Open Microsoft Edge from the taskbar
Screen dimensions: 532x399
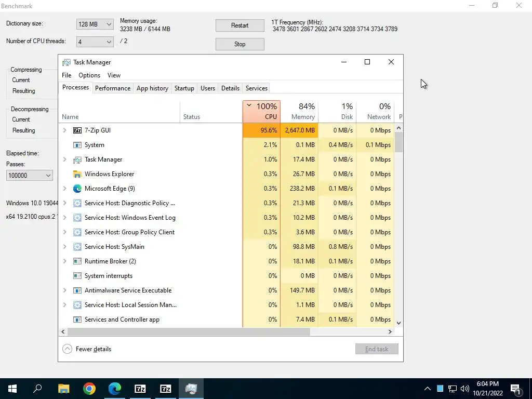115,389
